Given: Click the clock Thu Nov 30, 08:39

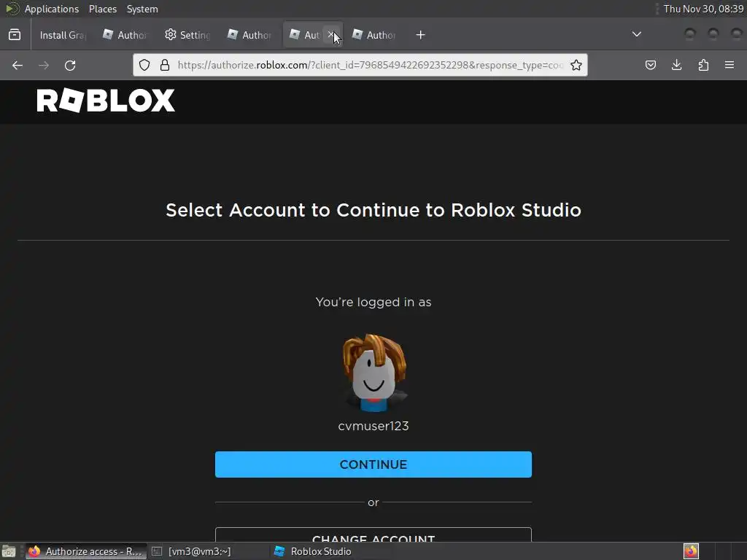Looking at the screenshot, I should [703, 9].
